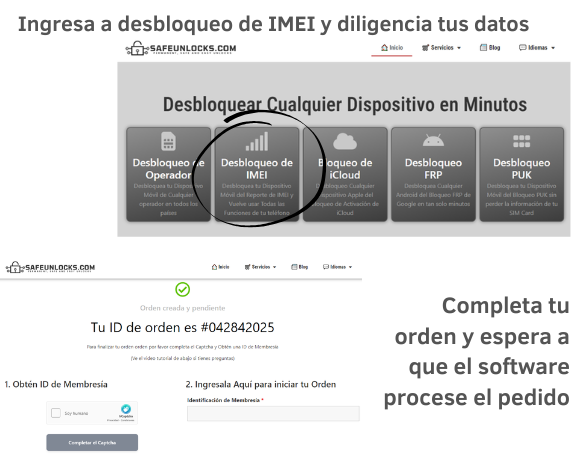This screenshot has height=455, width=585.
Task: Click the green checkmark order confirmation icon
Action: (x=182, y=289)
